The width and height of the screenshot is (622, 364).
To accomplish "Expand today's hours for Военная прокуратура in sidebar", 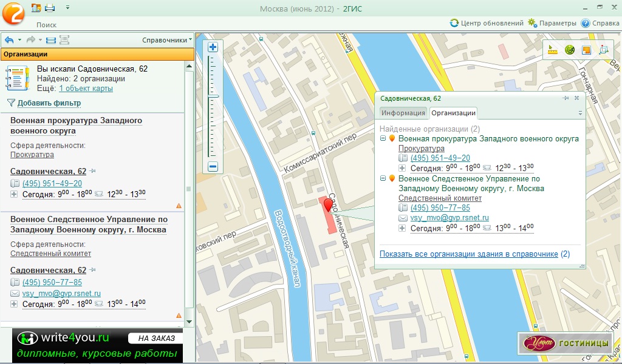I will pos(15,194).
